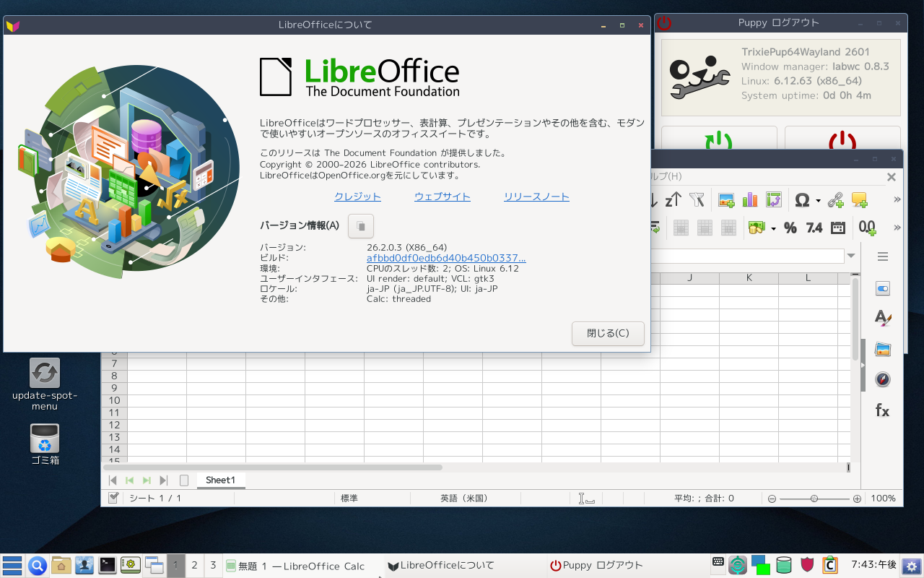
Task: Open the sidebar Properties toggle icon
Action: pyautogui.click(x=882, y=289)
